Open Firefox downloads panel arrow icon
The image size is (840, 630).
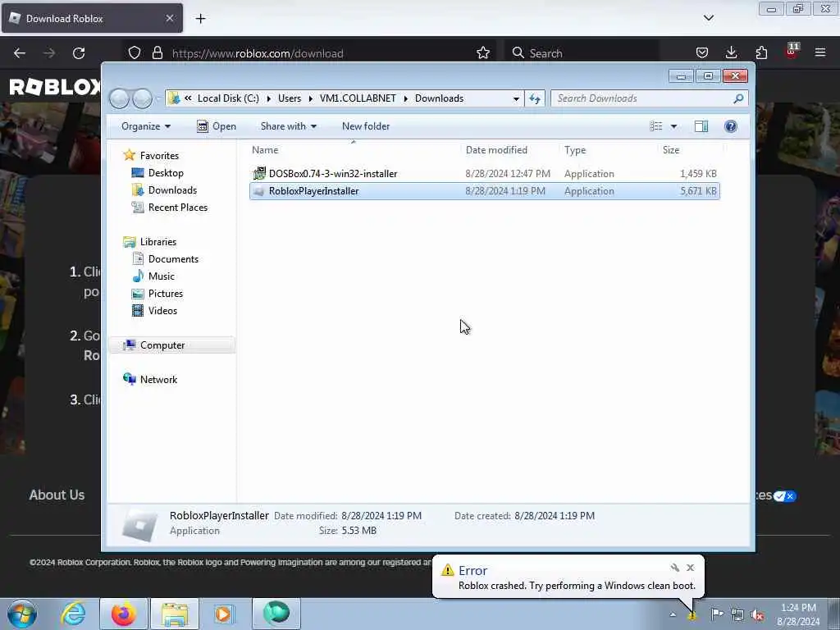tap(731, 52)
